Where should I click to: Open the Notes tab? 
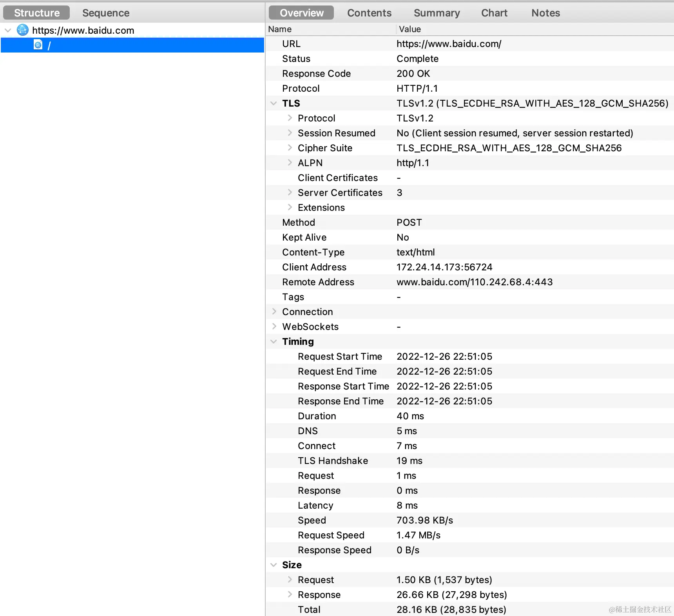pyautogui.click(x=545, y=13)
